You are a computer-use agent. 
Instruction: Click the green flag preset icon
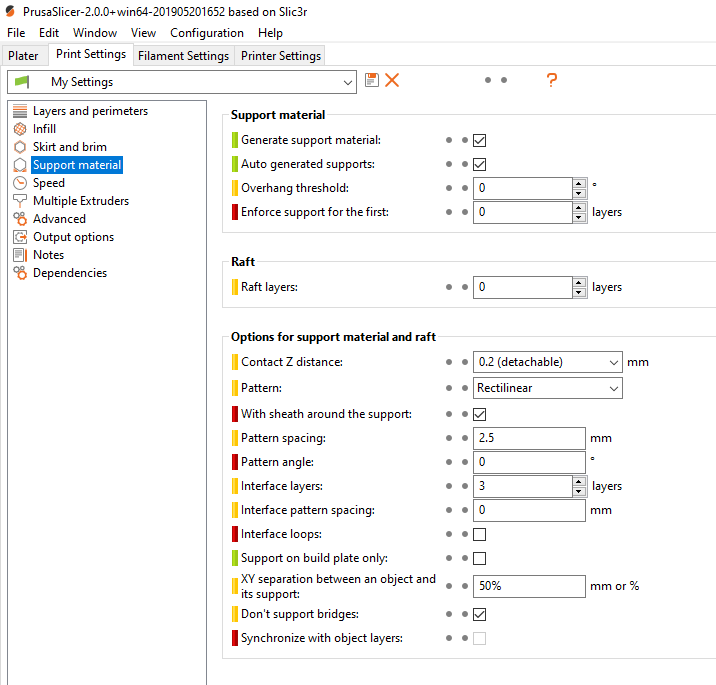pos(21,82)
